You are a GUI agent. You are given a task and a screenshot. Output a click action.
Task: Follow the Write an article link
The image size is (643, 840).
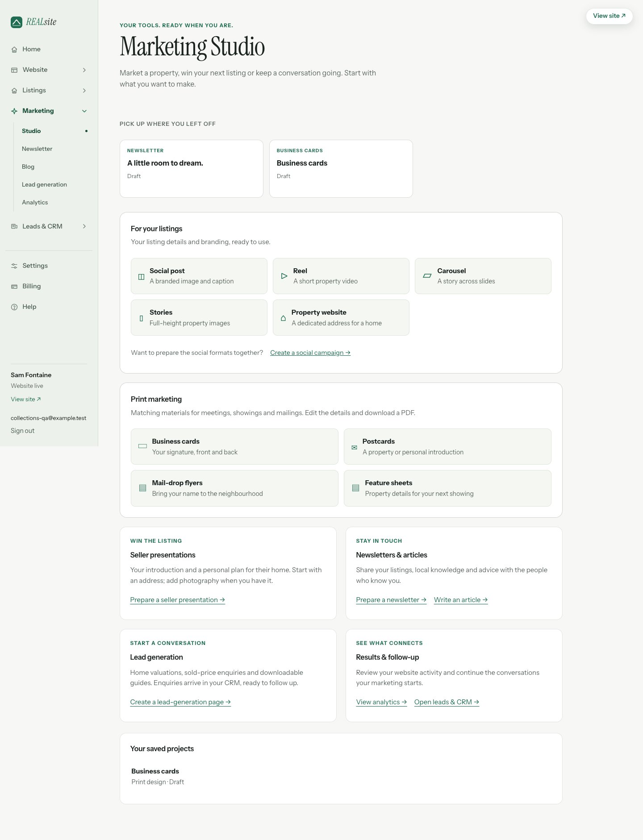[461, 600]
